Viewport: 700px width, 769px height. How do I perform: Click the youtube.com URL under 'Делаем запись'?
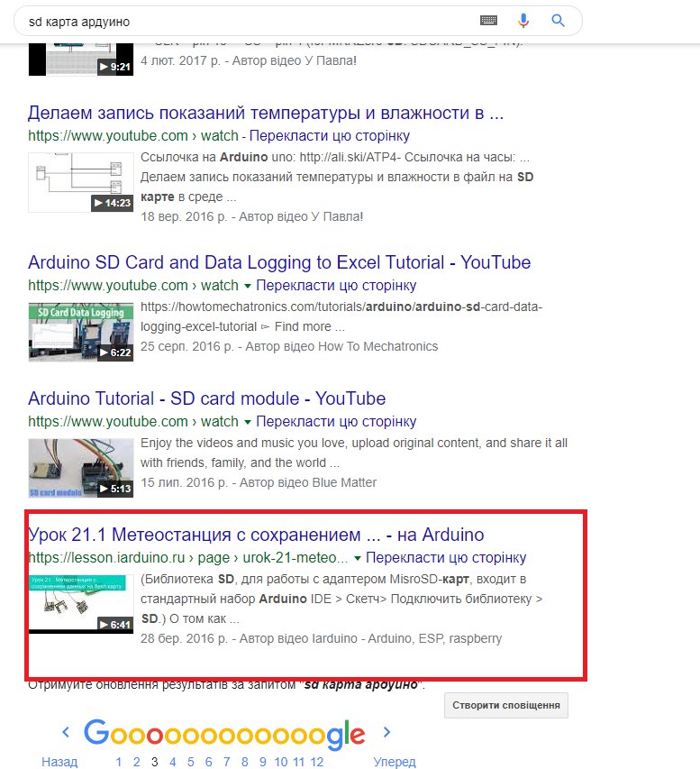132,136
